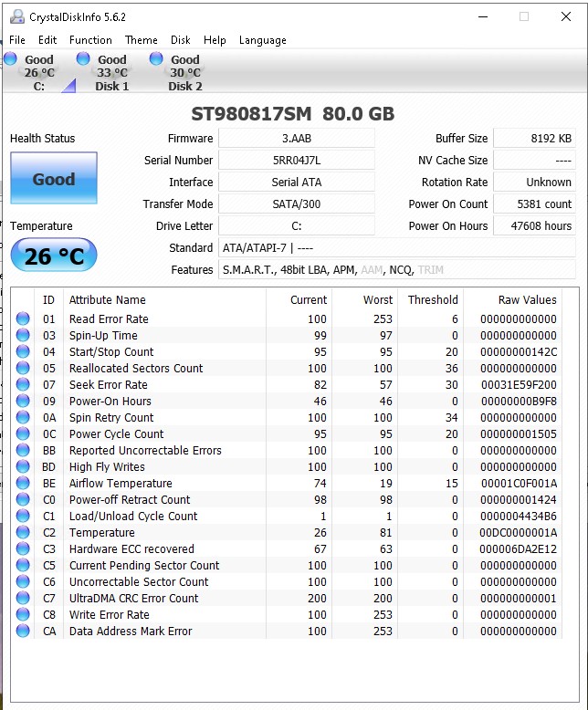
Task: Click Power On Count field 5381 count
Action: (x=534, y=204)
